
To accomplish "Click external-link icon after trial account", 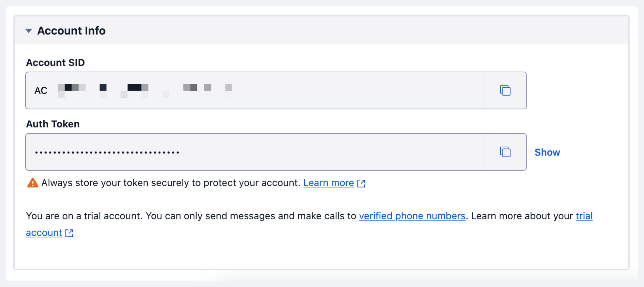I will coord(69,233).
